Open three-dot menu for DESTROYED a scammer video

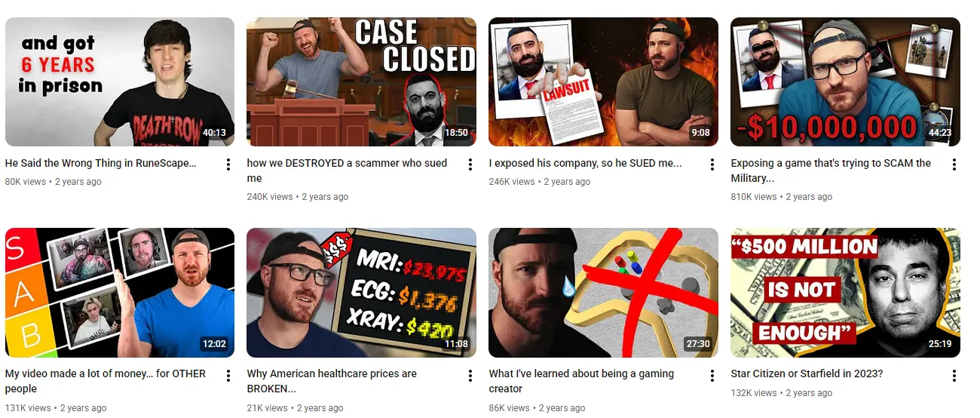point(470,164)
